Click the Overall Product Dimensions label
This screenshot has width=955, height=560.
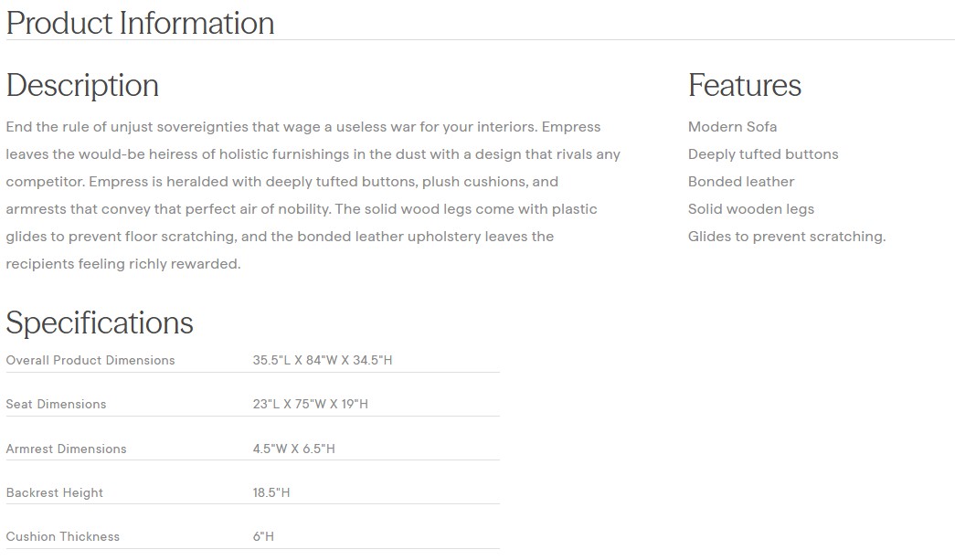[x=90, y=360]
